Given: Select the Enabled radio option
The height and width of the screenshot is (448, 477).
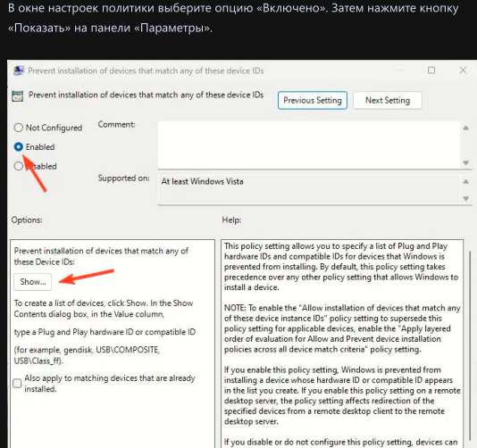Looking at the screenshot, I should coord(18,147).
